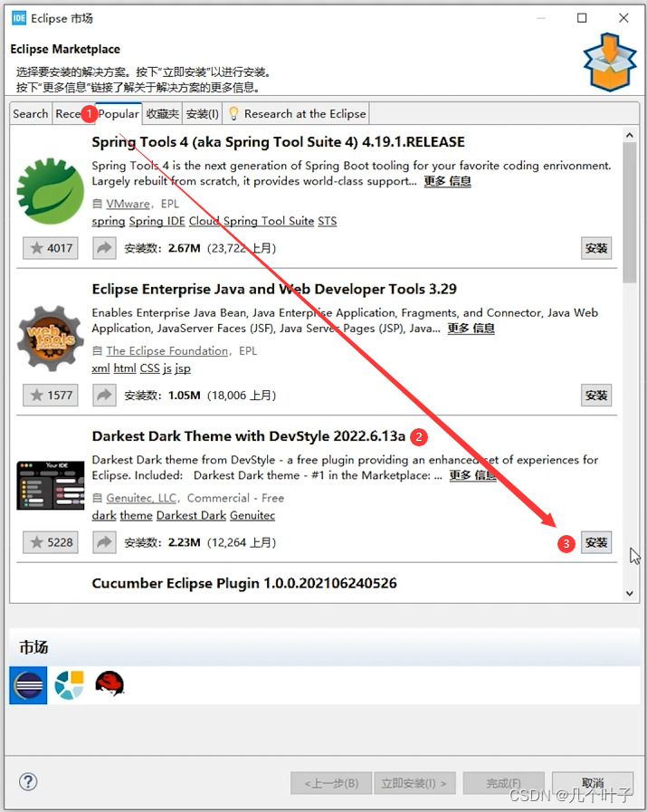
Task: Open the VMware provider link
Action: point(128,204)
